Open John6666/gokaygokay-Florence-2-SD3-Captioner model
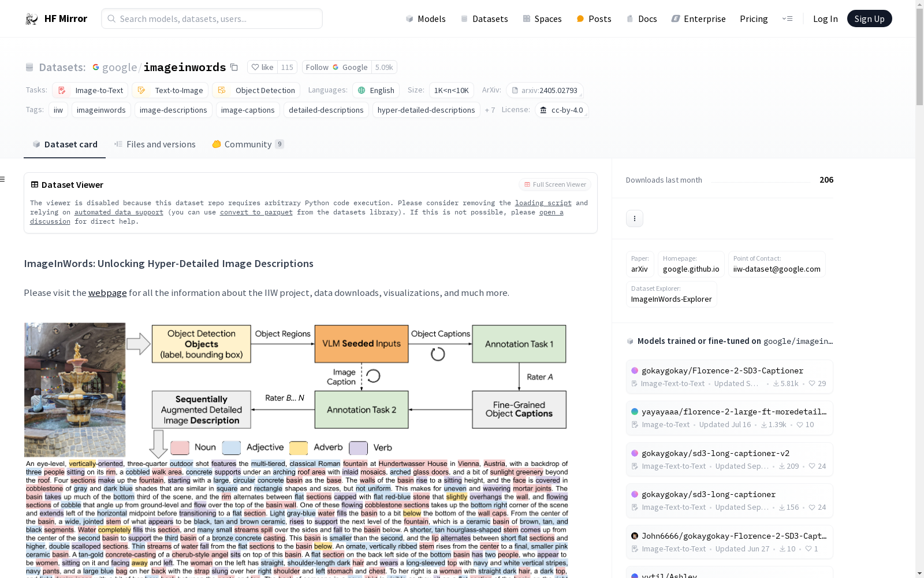The width and height of the screenshot is (924, 578). [x=729, y=542]
